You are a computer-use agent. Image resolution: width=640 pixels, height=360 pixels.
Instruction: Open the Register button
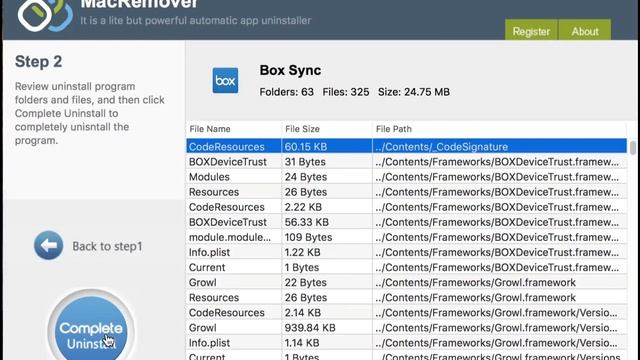pos(531,31)
